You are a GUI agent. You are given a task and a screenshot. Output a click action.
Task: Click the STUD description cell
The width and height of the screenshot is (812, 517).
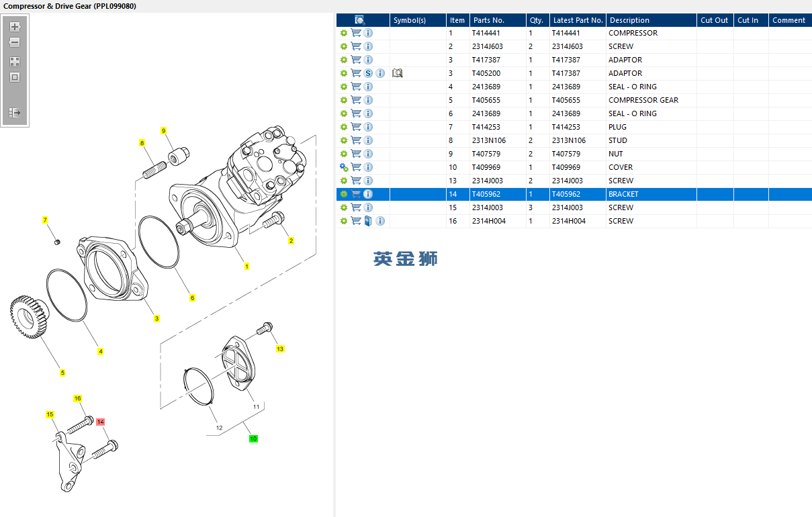click(x=651, y=140)
